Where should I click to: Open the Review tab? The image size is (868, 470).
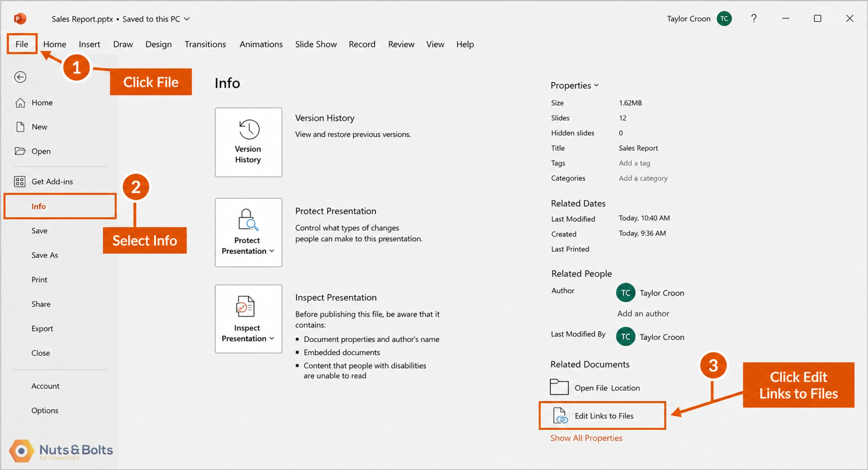click(401, 44)
